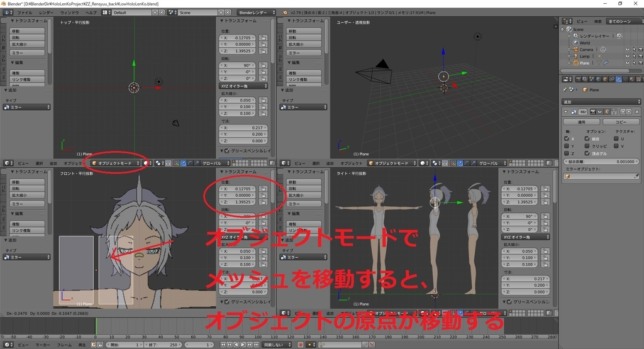Add a new scene next to the Scene field
This screenshot has height=349, width=644.
[221, 13]
